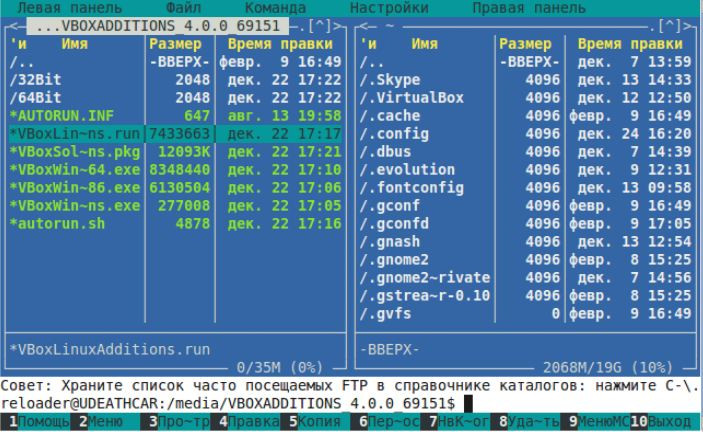
Task: Click the 7 НвК~ог new directory button
Action: pos(455,422)
